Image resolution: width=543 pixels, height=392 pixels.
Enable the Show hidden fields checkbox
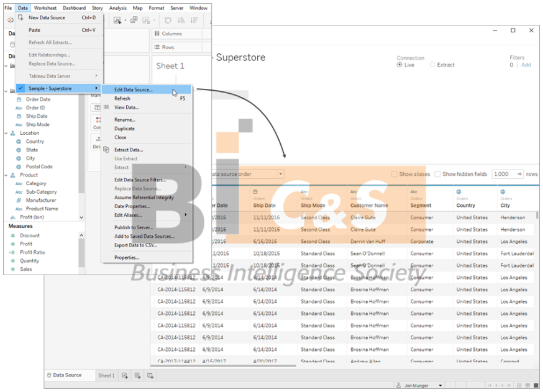point(437,175)
